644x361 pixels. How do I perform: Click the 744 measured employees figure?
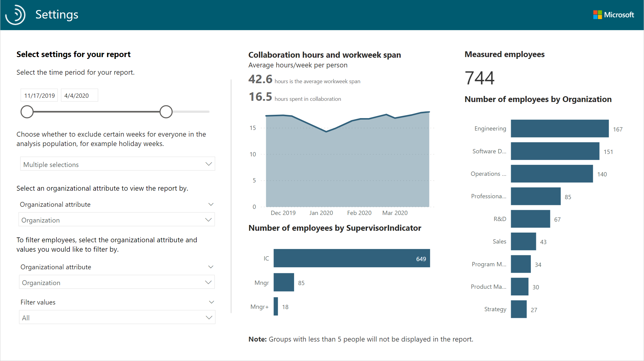(x=480, y=77)
